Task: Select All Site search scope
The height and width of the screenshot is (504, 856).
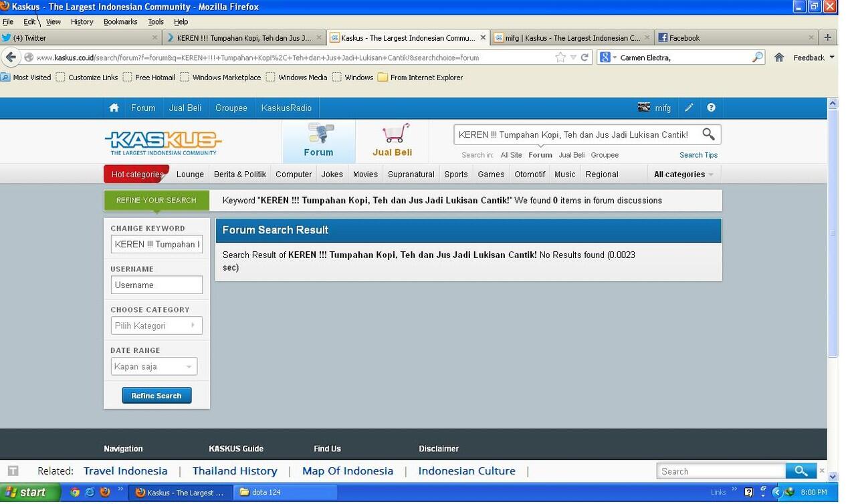Action: (x=511, y=155)
